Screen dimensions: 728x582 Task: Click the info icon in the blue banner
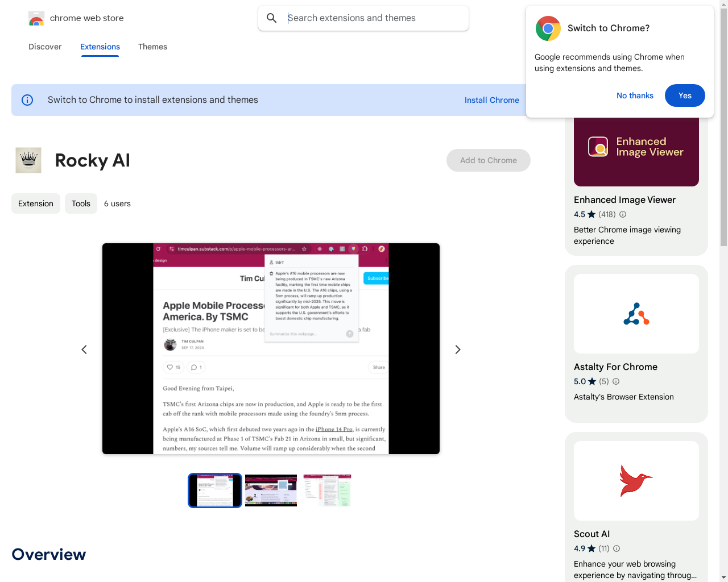coord(27,100)
